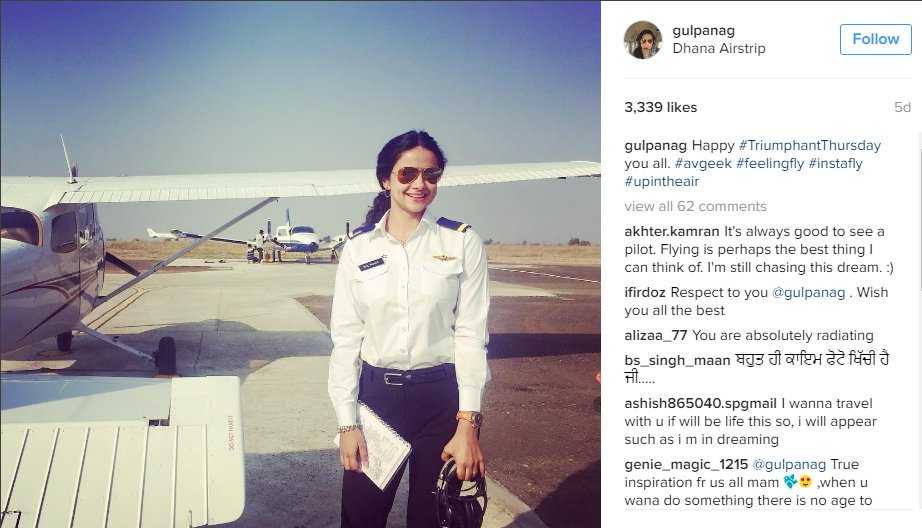Open gulpanag username in post header

pos(703,30)
